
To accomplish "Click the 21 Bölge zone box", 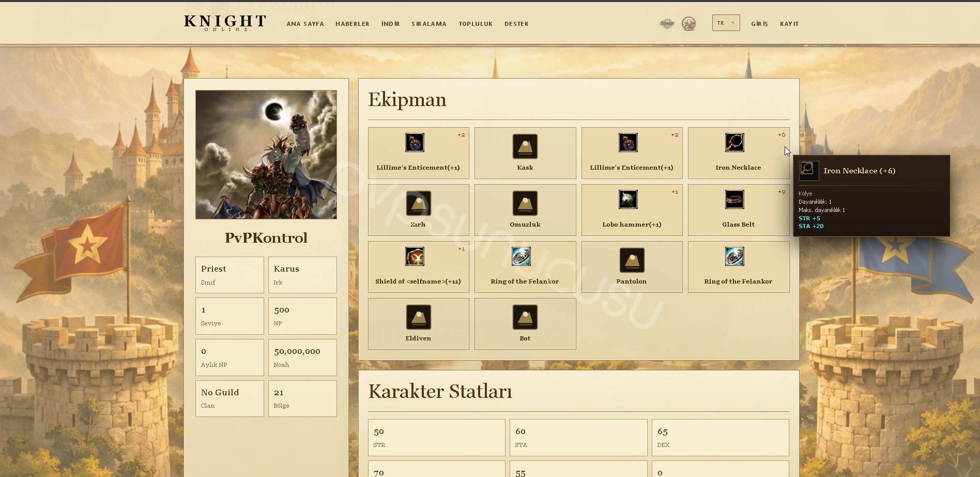I will point(302,398).
